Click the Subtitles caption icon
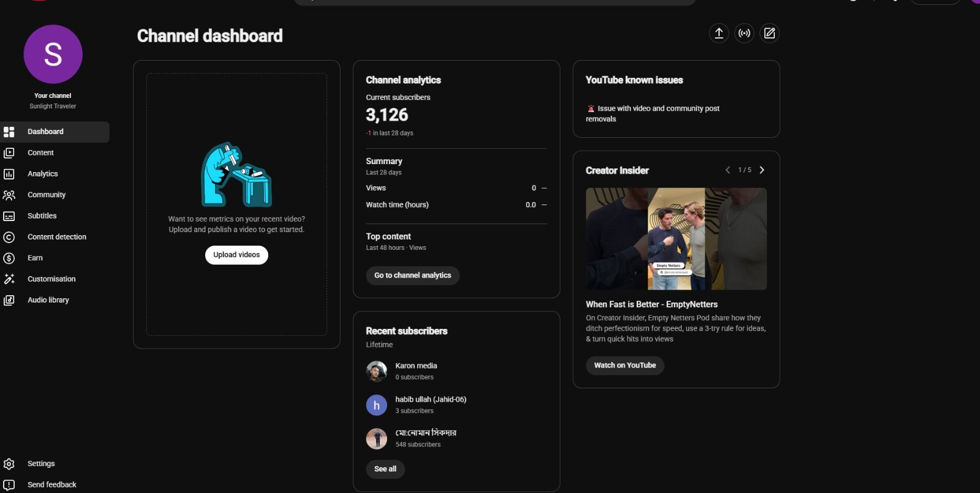 tap(9, 216)
